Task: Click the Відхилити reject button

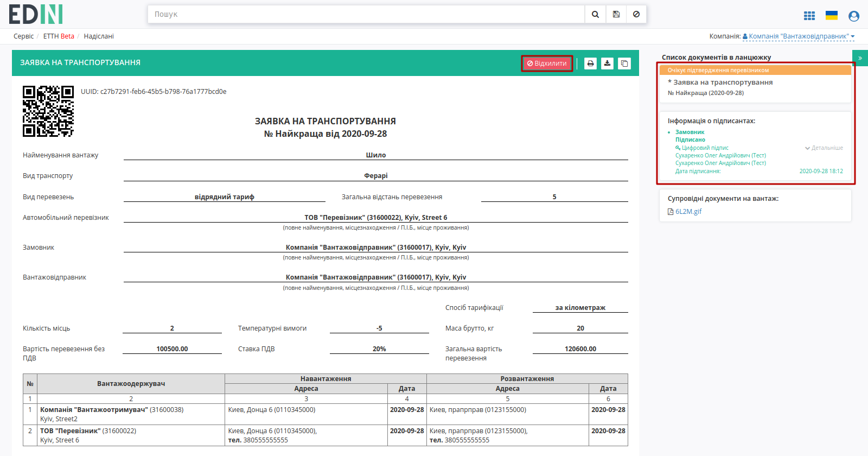Action: point(547,64)
